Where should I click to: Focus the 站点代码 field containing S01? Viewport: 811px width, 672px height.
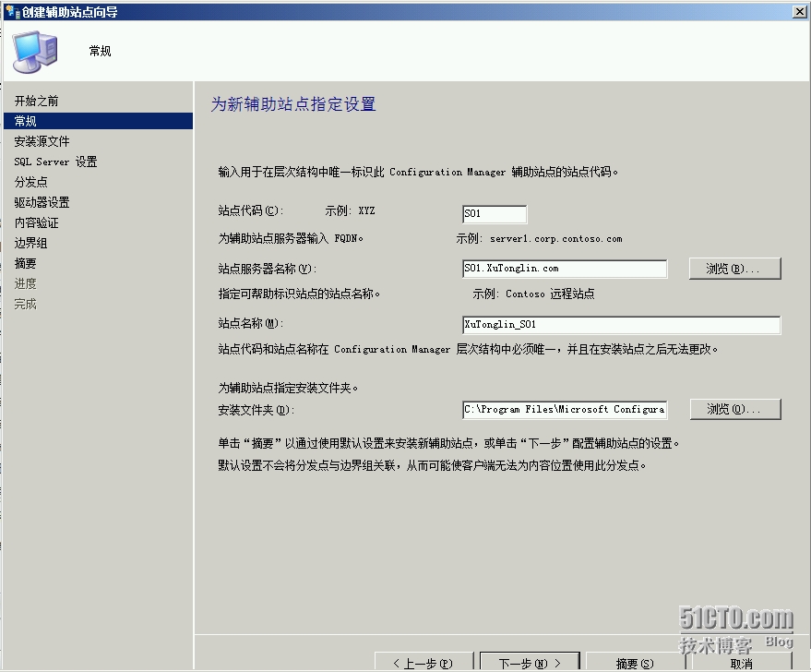click(x=495, y=213)
